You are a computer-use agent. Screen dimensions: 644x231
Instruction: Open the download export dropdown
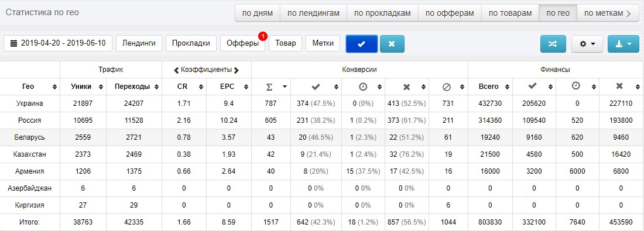coord(623,43)
